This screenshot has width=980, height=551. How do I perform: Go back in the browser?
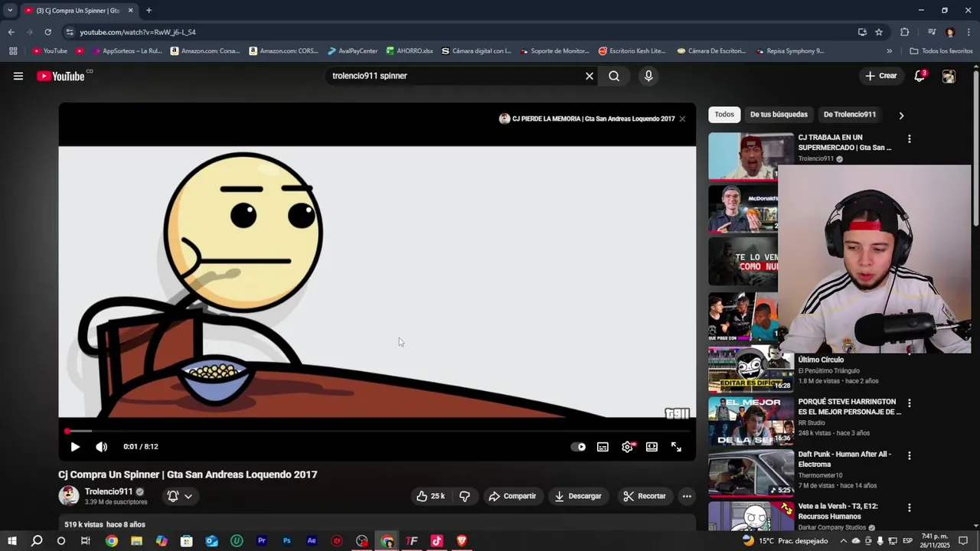(x=11, y=32)
